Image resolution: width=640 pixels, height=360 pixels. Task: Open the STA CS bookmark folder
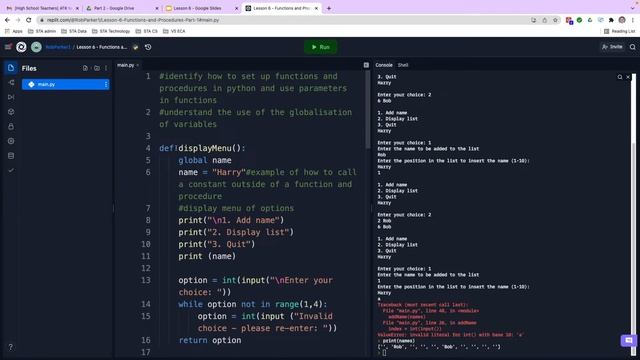[147, 31]
